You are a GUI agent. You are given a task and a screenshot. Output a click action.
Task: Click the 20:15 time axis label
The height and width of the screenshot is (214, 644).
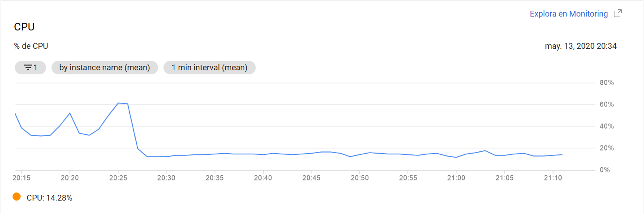(21, 178)
